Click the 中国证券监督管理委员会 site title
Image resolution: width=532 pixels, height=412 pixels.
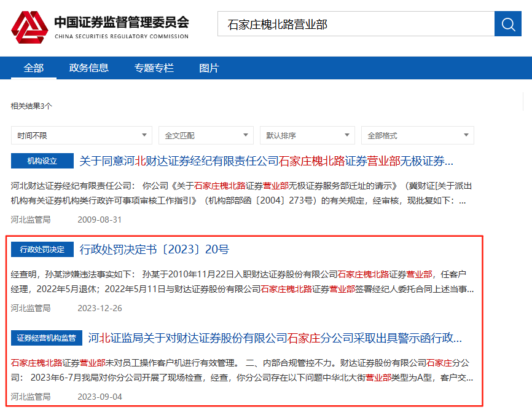click(122, 22)
